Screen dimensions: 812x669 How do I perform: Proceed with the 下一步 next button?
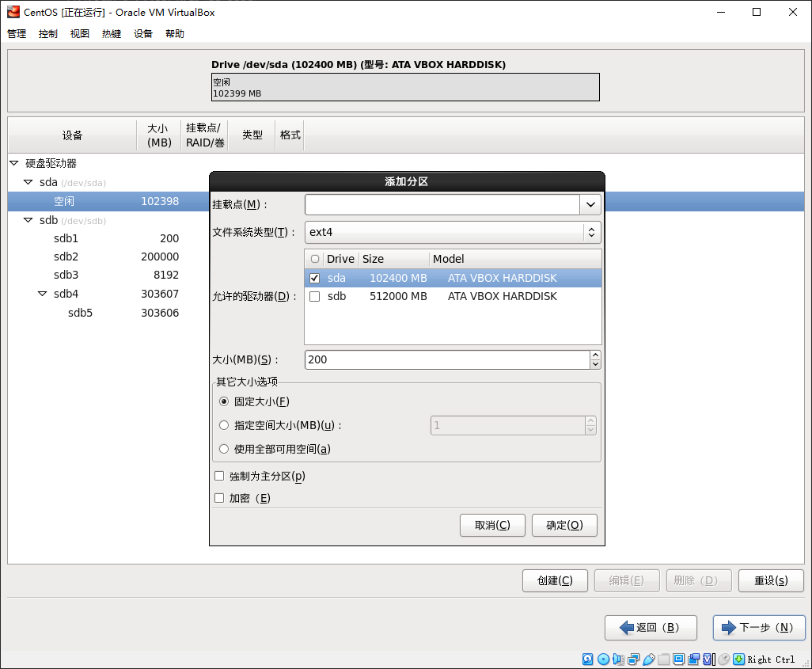(759, 628)
